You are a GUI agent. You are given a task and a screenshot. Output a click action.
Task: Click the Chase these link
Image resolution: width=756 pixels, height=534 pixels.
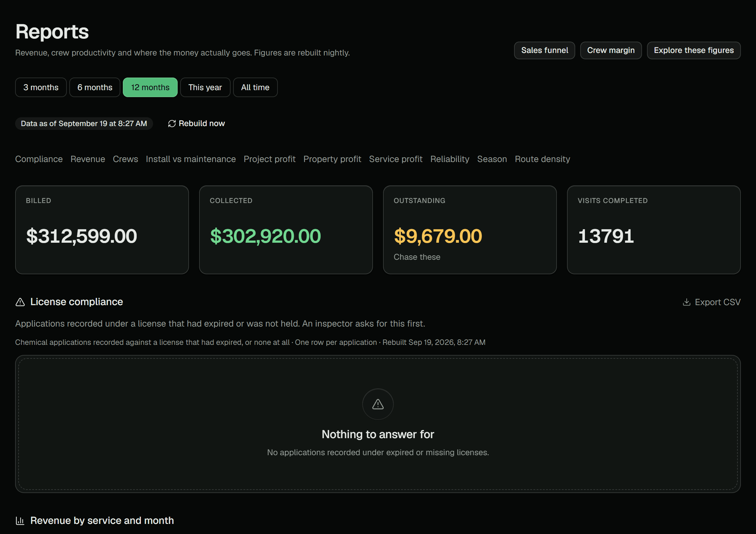[417, 257]
